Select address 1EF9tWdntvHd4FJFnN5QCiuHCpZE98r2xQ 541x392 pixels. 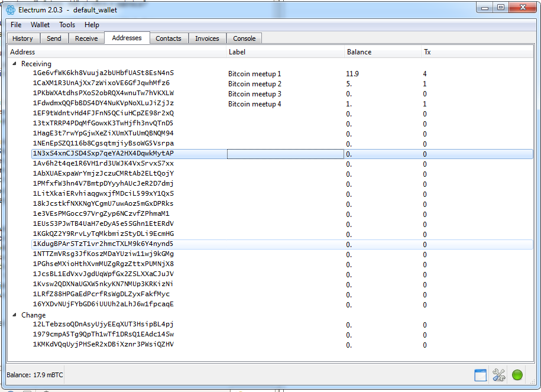click(x=103, y=113)
